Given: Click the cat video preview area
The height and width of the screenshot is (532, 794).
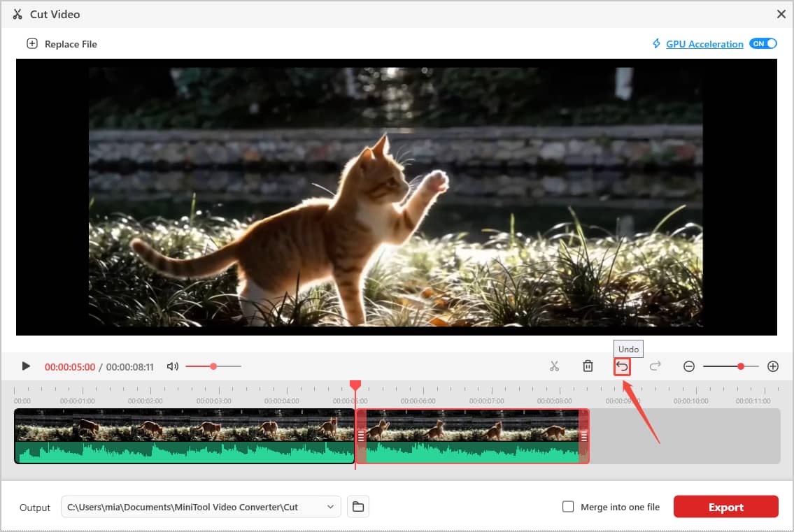Looking at the screenshot, I should click(397, 197).
